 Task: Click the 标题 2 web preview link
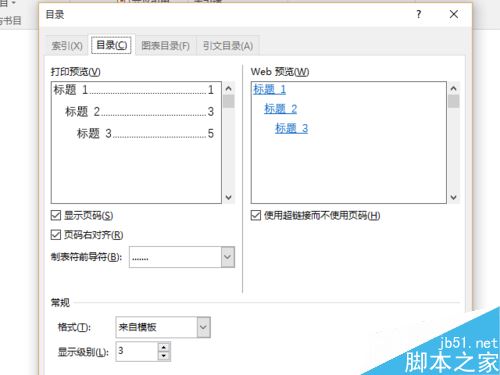pos(281,109)
